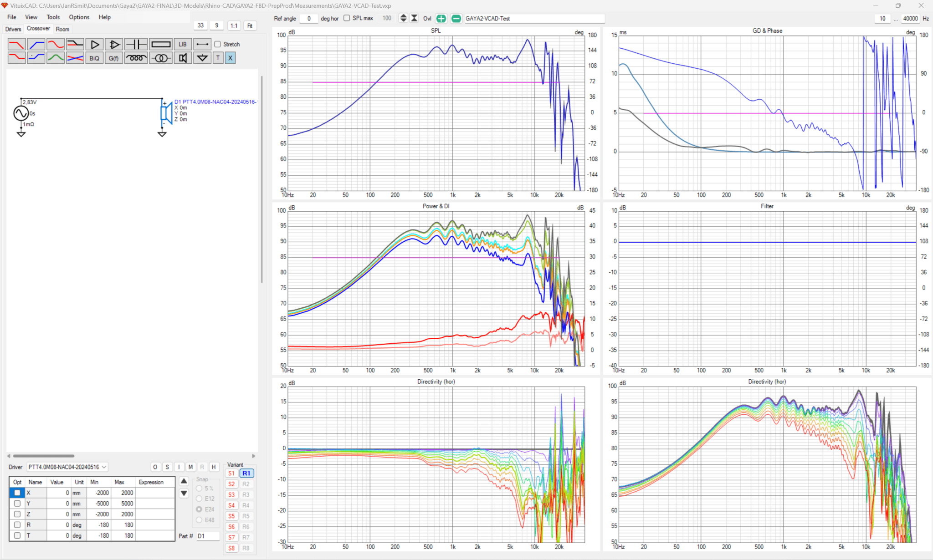The width and height of the screenshot is (933, 560).
Task: Place an inductor coil component
Action: tap(136, 58)
